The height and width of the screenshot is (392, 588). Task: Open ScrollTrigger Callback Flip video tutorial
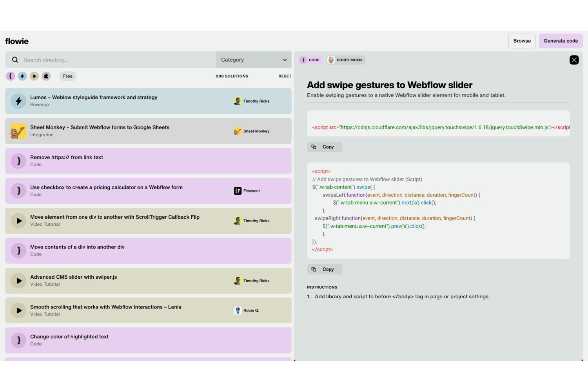(148, 221)
